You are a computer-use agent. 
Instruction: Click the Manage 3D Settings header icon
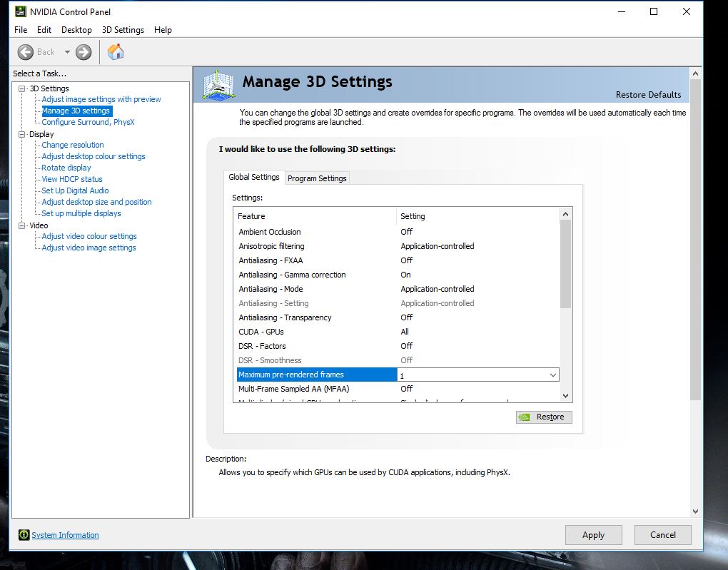tap(218, 86)
